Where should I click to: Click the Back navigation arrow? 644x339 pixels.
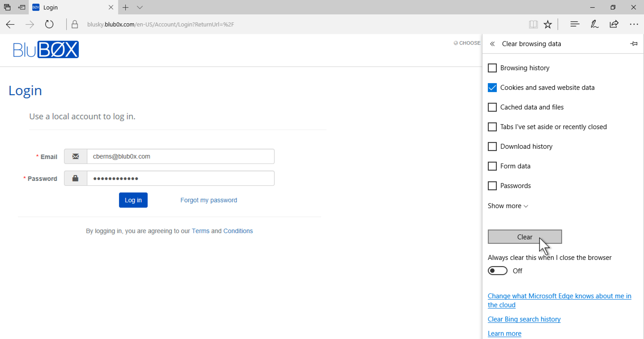click(x=10, y=25)
